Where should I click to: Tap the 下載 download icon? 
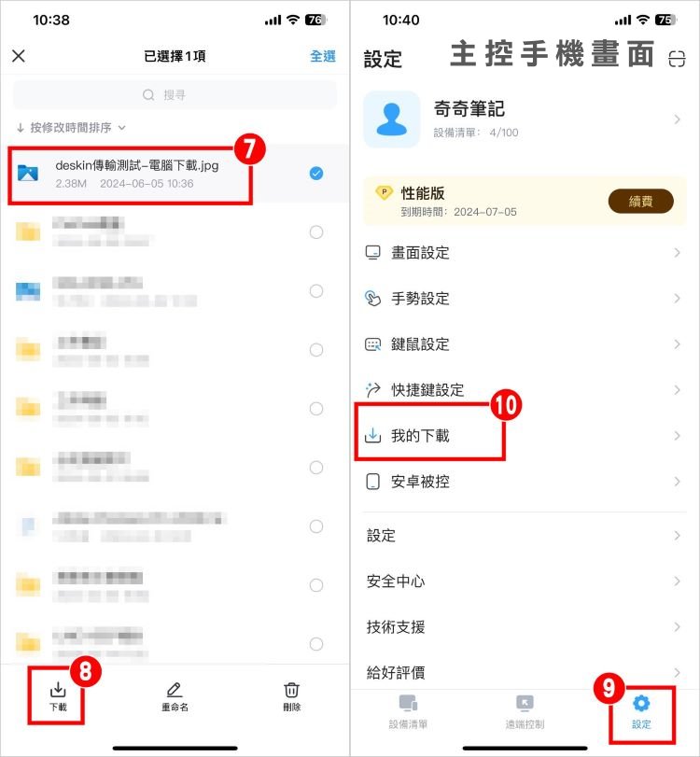[x=58, y=691]
